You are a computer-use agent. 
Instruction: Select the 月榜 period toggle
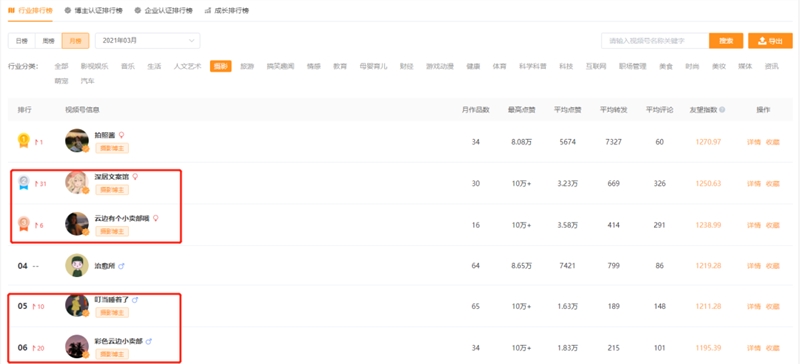click(76, 41)
